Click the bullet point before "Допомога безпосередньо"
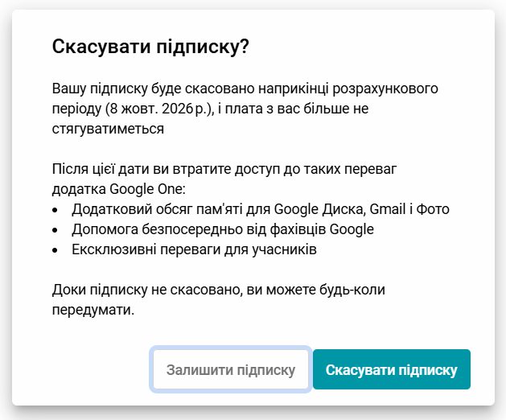Screen dimensions: 506x420 click(x=55, y=230)
